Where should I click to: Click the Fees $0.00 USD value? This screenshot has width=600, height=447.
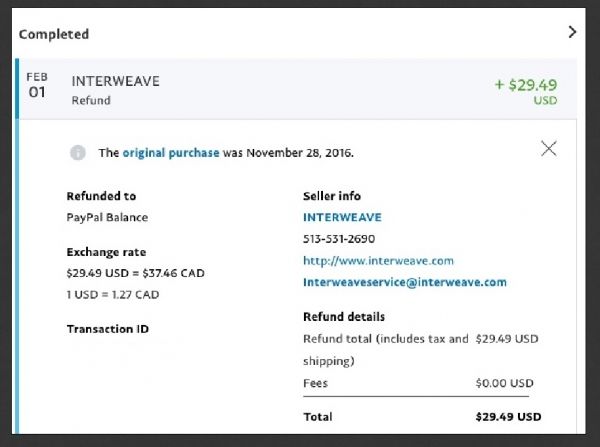point(504,383)
